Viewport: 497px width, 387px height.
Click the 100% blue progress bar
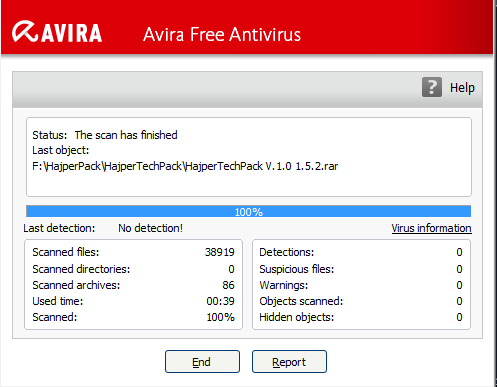(249, 211)
